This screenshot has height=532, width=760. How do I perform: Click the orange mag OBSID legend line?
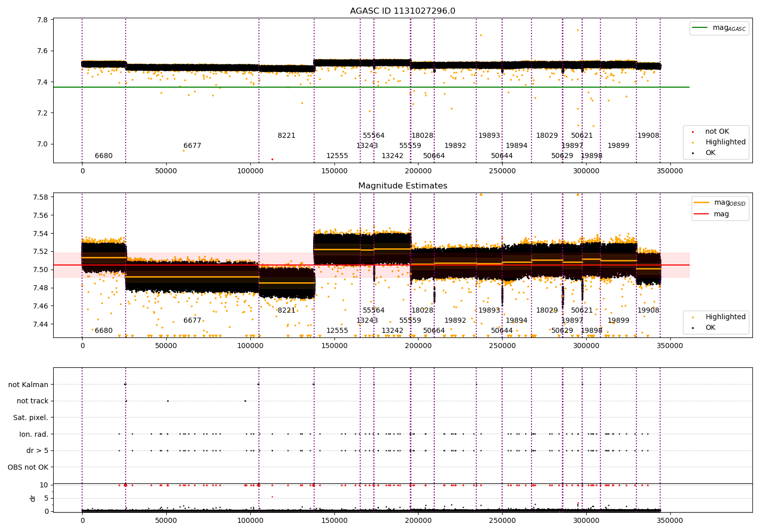[x=701, y=203]
